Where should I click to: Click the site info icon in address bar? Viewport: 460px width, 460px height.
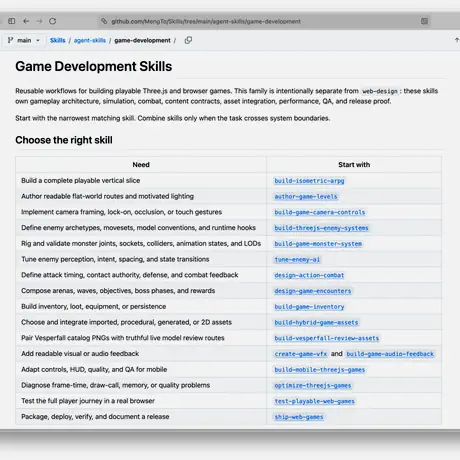point(104,21)
